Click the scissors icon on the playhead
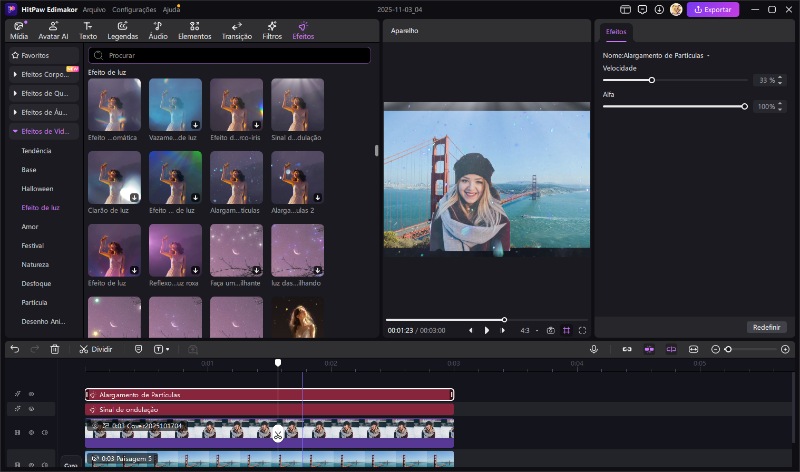 (x=278, y=433)
